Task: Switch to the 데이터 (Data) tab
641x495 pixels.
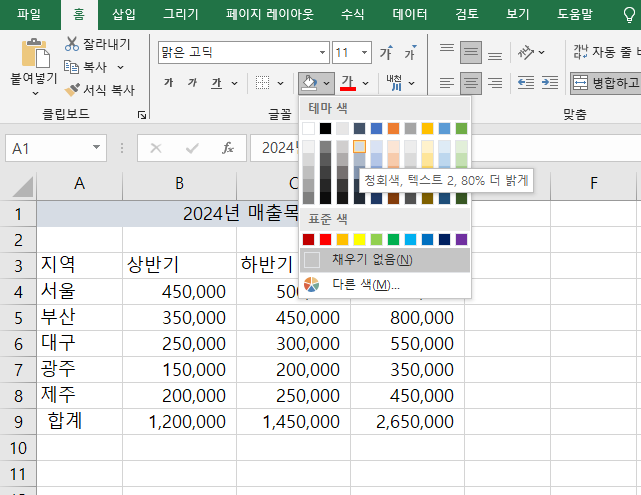Action: pyautogui.click(x=410, y=15)
